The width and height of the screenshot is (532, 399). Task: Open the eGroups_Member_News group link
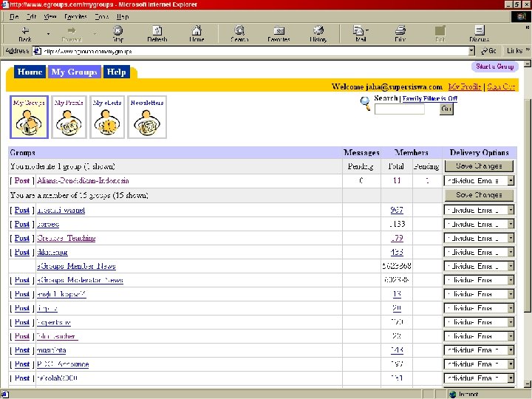coord(76,266)
